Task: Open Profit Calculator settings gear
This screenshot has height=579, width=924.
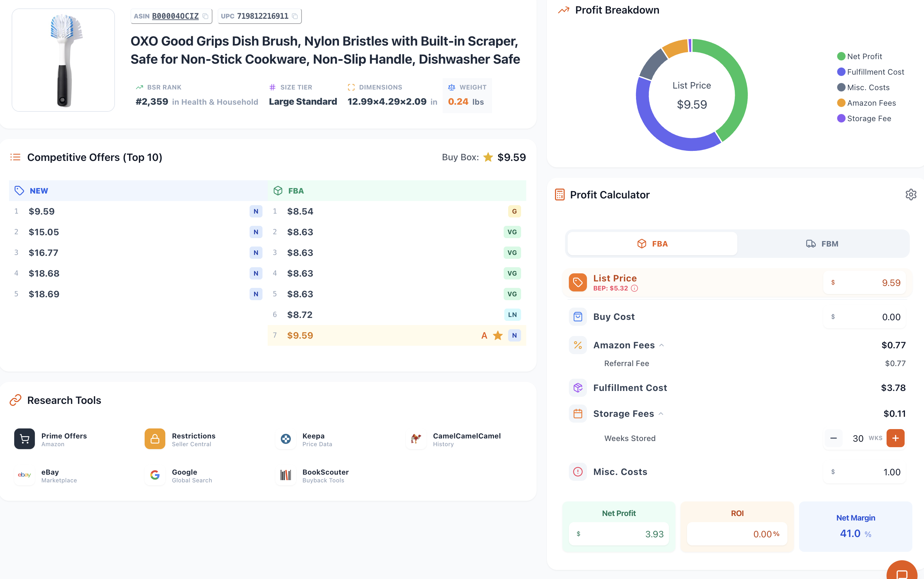Action: [911, 195]
